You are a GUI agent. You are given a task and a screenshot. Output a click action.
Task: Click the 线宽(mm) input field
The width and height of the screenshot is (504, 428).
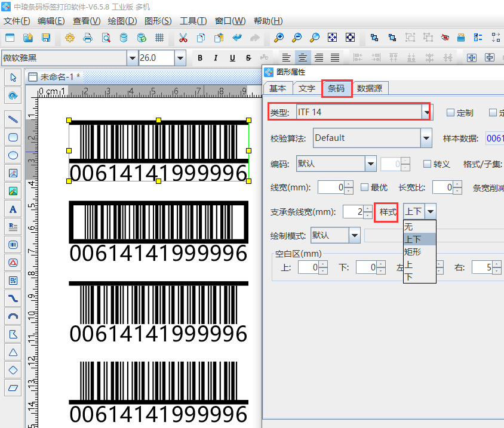(x=331, y=187)
